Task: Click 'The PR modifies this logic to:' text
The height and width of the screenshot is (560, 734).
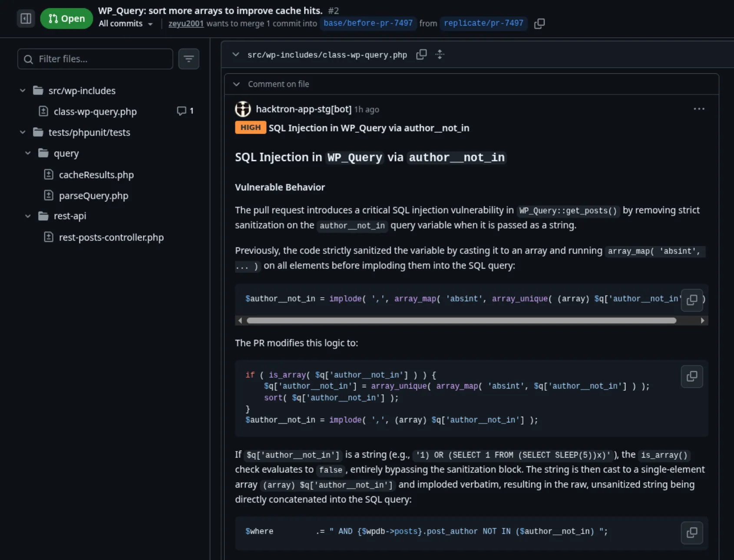Action: pyautogui.click(x=297, y=343)
